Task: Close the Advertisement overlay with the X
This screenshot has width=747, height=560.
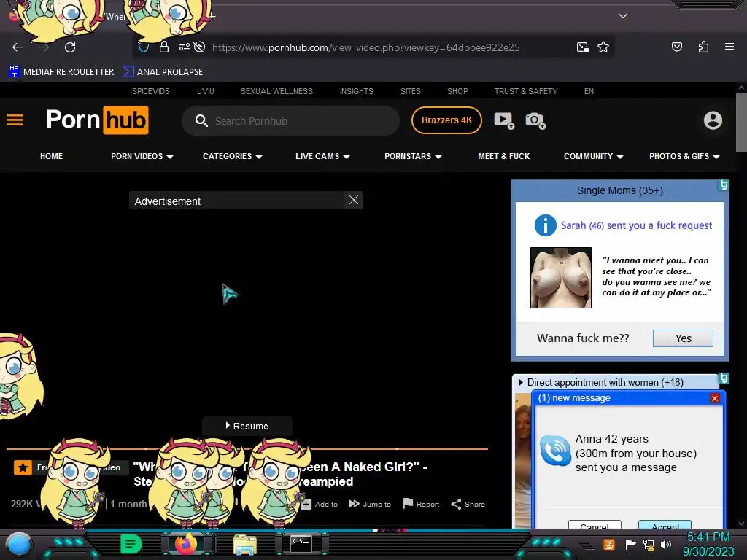Action: (x=354, y=200)
